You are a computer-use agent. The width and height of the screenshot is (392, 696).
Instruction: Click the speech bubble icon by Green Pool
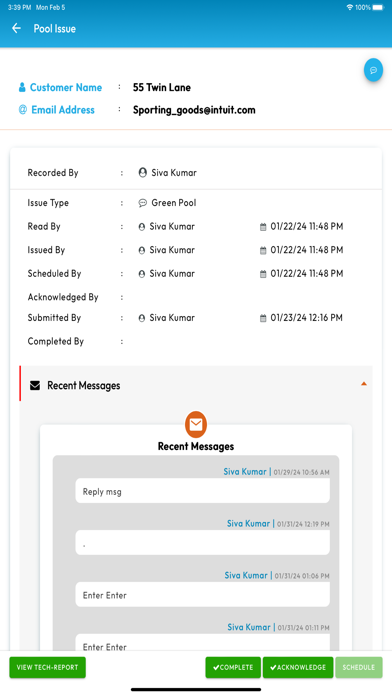pos(143,203)
